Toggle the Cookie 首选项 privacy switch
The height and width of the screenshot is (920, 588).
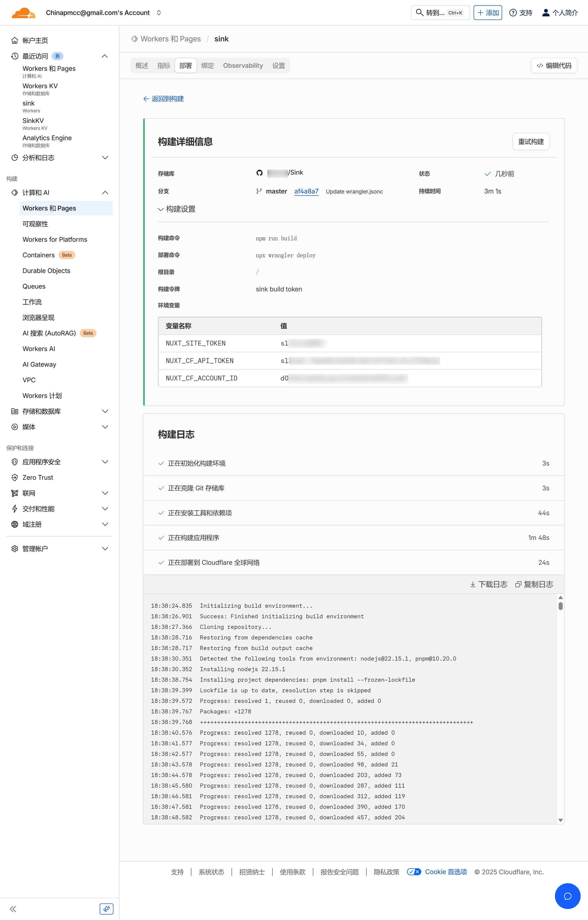pyautogui.click(x=414, y=872)
